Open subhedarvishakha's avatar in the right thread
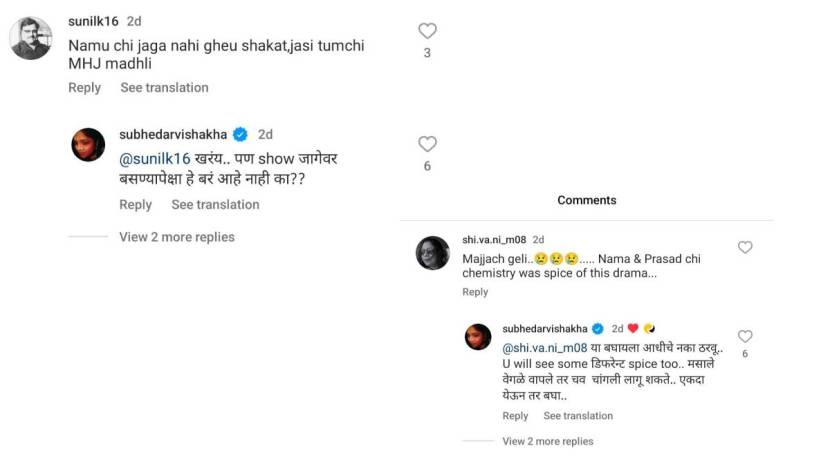Viewport: 830px width, 466px height. [x=478, y=337]
